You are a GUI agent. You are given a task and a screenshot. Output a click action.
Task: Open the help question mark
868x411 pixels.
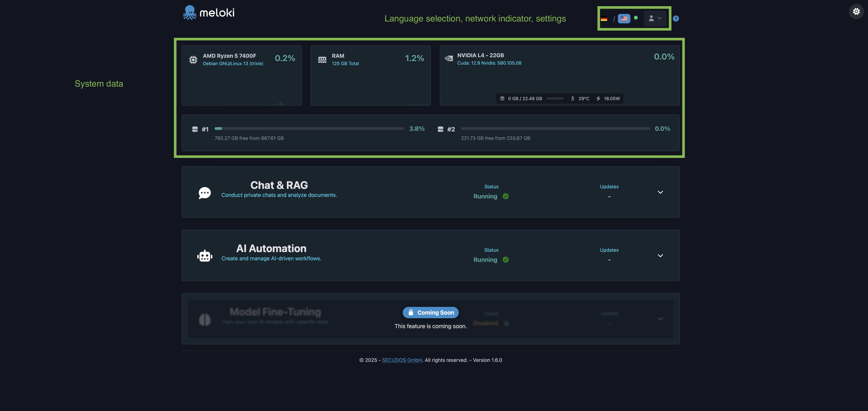pos(676,19)
